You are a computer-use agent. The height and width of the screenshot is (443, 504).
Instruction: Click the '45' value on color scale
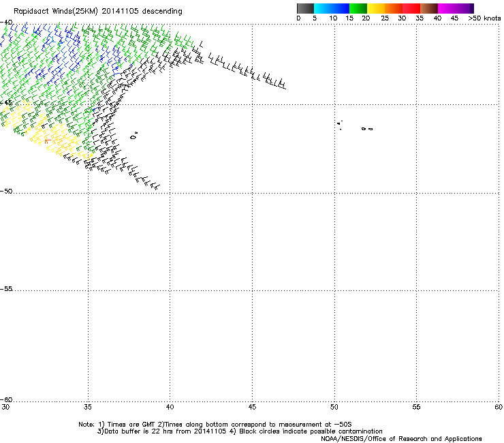[454, 18]
